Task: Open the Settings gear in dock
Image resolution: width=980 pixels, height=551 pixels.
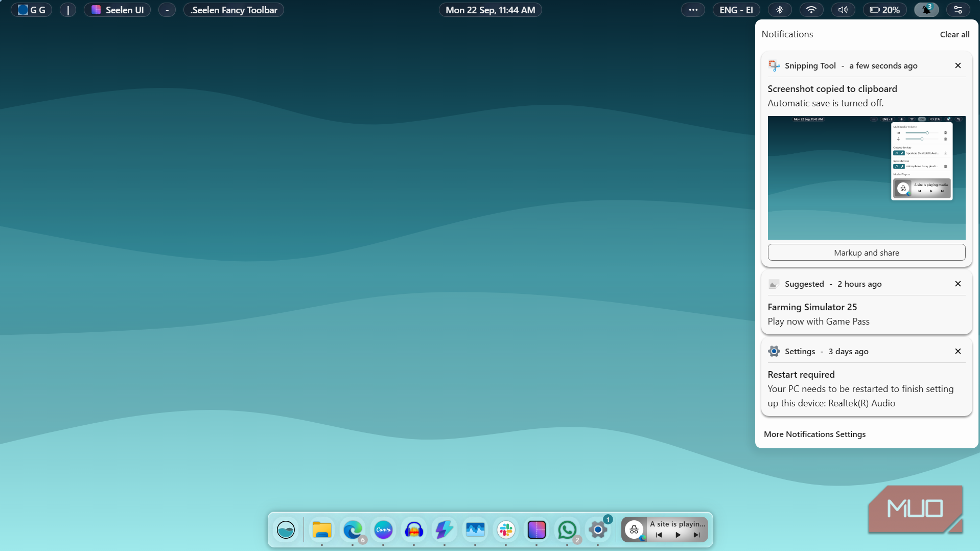Action: coord(597,530)
